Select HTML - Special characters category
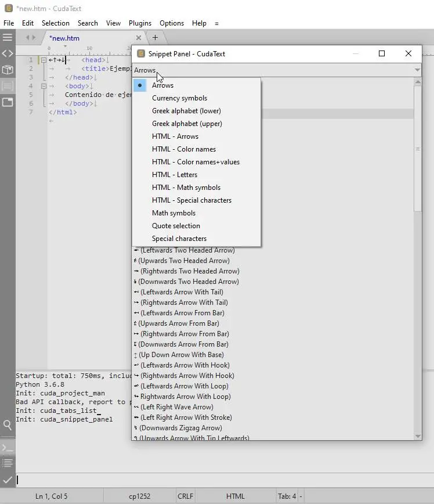This screenshot has width=434, height=504. [x=197, y=200]
